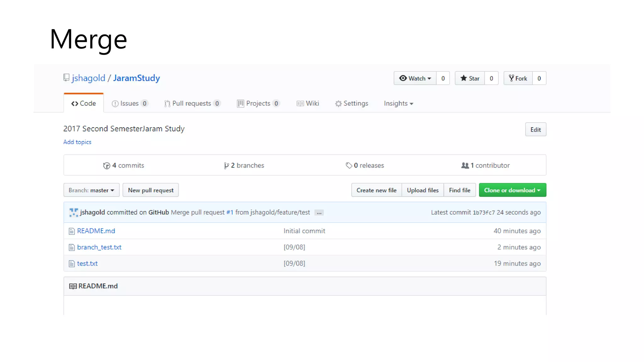Star the JaramStudy repository

470,78
